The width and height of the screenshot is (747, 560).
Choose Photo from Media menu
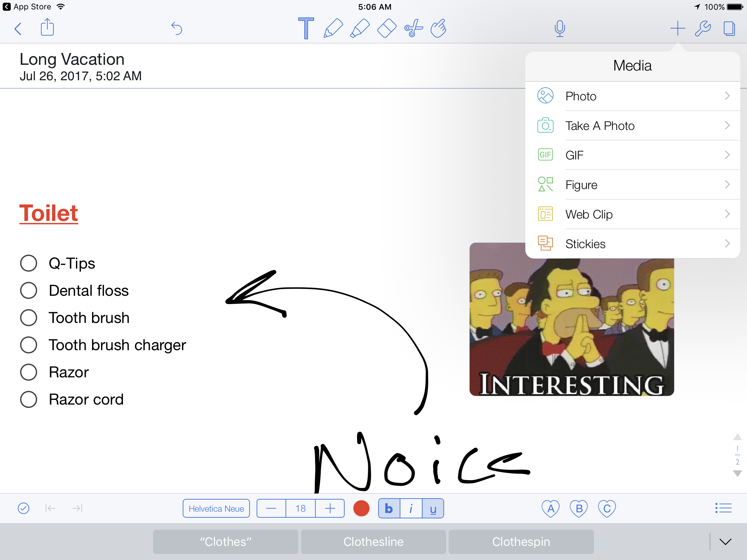pos(633,96)
